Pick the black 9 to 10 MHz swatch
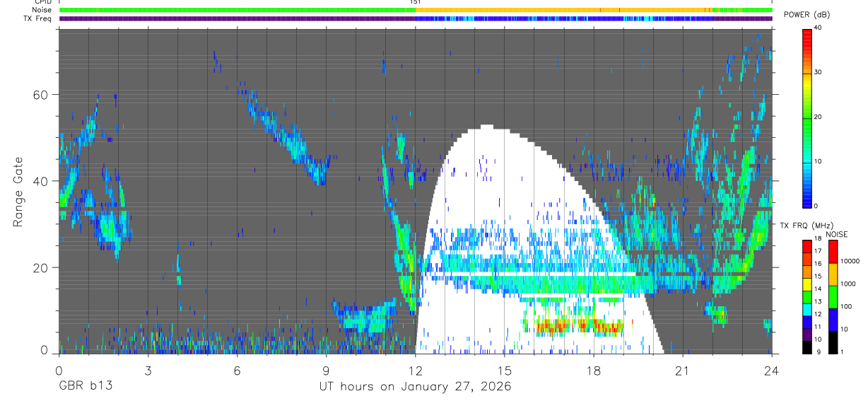The height and width of the screenshot is (401, 868). point(807,347)
